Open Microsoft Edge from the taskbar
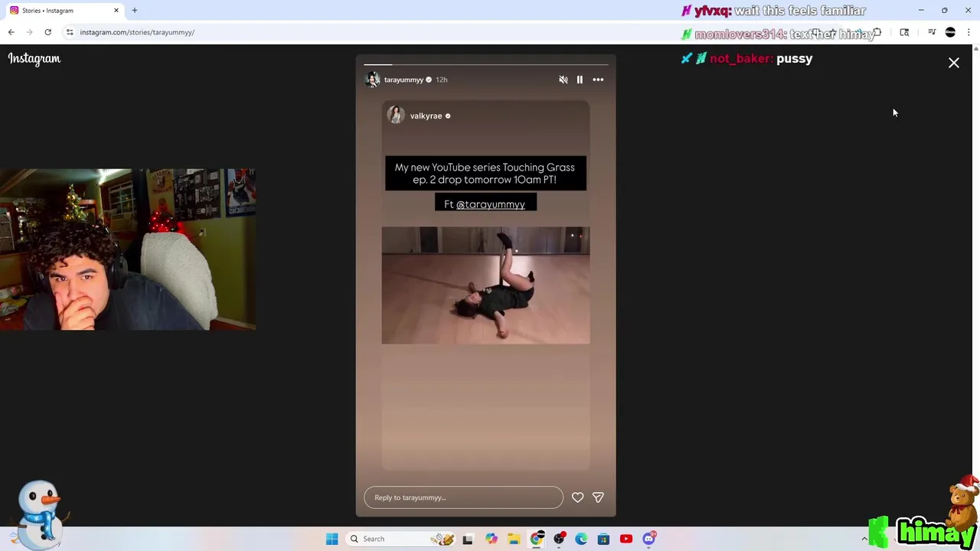The height and width of the screenshot is (551, 980). pyautogui.click(x=581, y=539)
